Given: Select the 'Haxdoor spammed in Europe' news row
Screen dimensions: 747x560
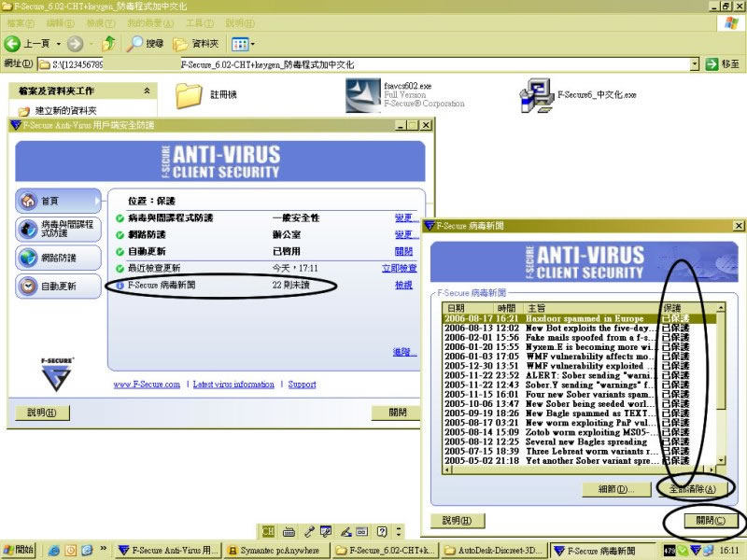Looking at the screenshot, I should (579, 318).
